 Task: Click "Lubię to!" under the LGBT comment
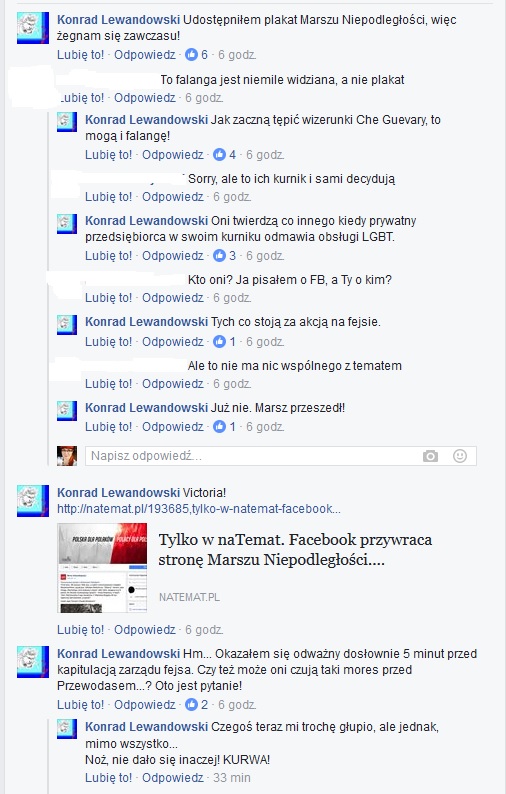coord(108,256)
